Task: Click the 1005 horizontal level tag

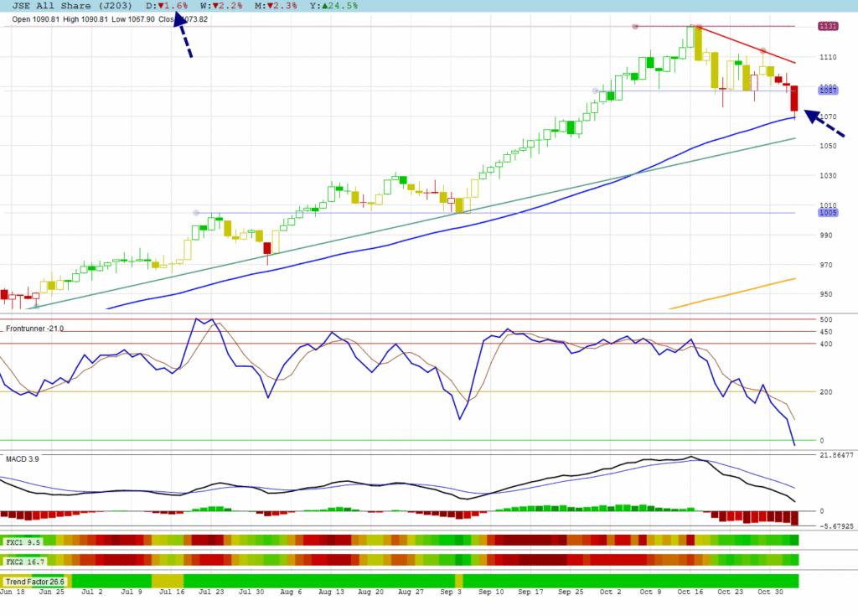Action: point(828,213)
